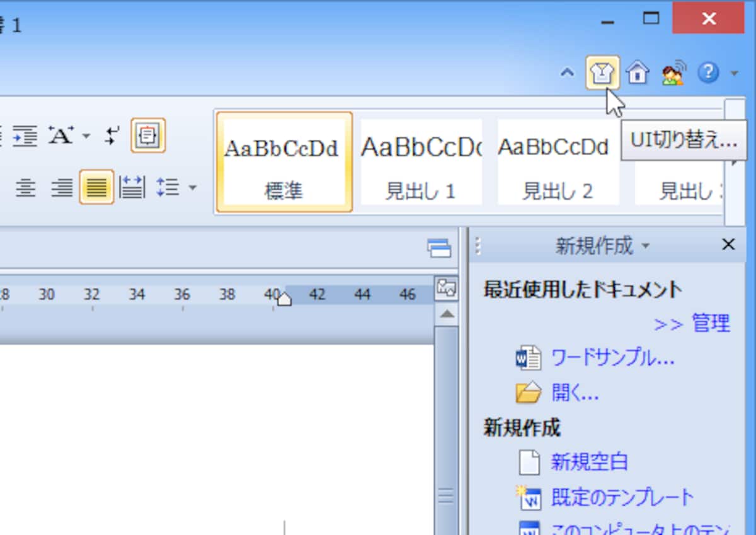Maximize the window
This screenshot has height=535, width=756.
tap(650, 19)
